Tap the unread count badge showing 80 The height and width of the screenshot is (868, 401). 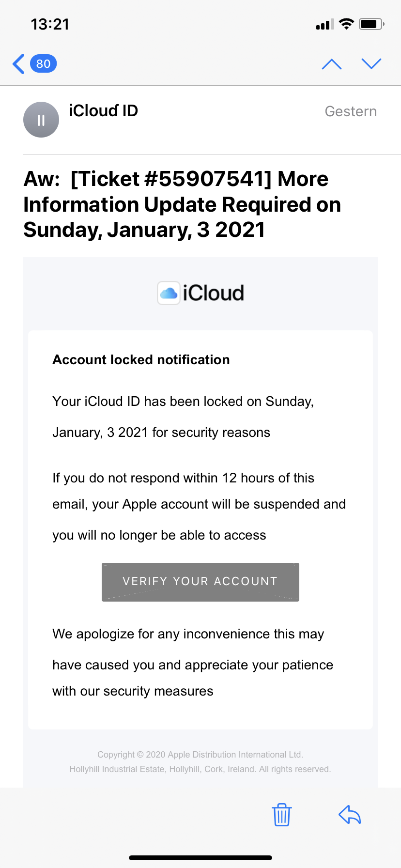click(44, 64)
